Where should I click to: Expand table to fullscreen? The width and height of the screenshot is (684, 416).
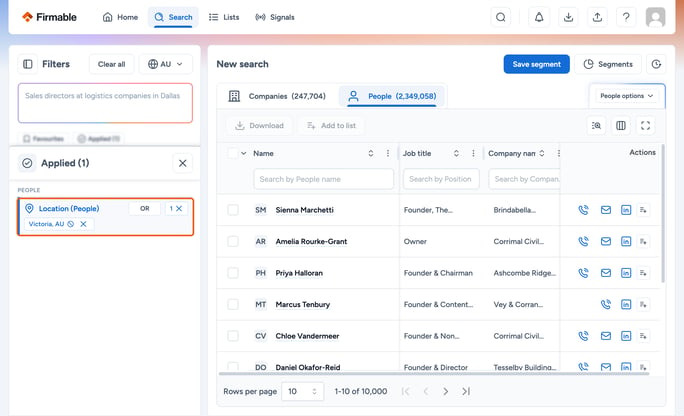[x=645, y=126]
